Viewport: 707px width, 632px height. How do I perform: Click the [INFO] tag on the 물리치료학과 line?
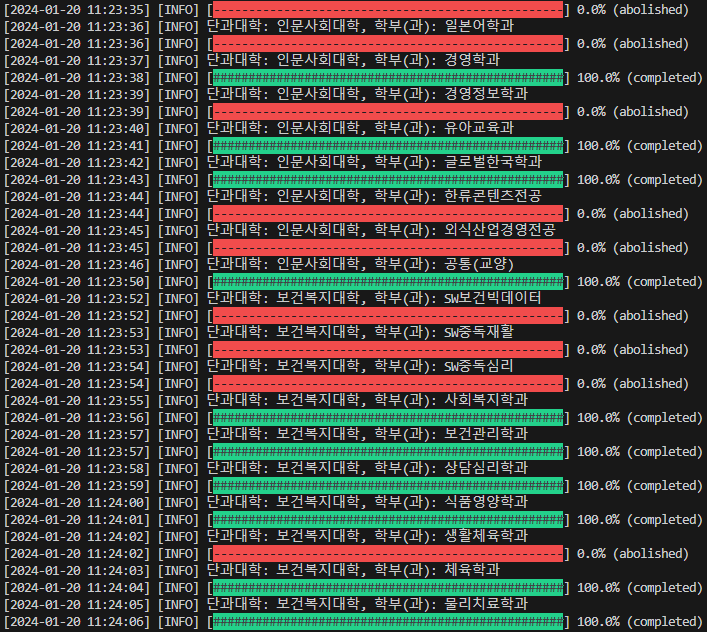pos(178,605)
